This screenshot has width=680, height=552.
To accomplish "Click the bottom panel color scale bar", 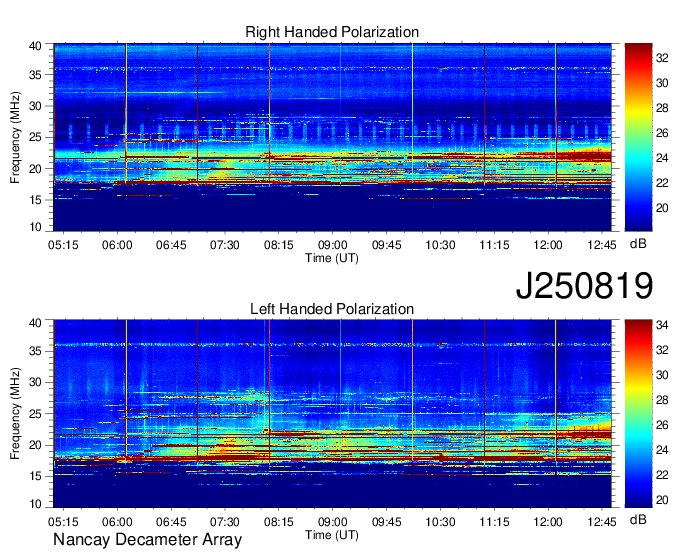I will coord(638,414).
